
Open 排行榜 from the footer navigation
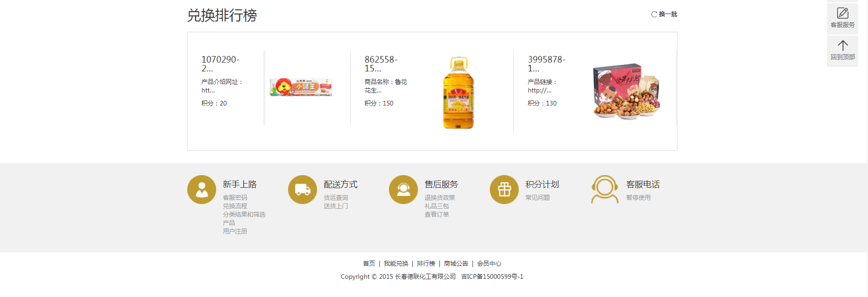426,263
